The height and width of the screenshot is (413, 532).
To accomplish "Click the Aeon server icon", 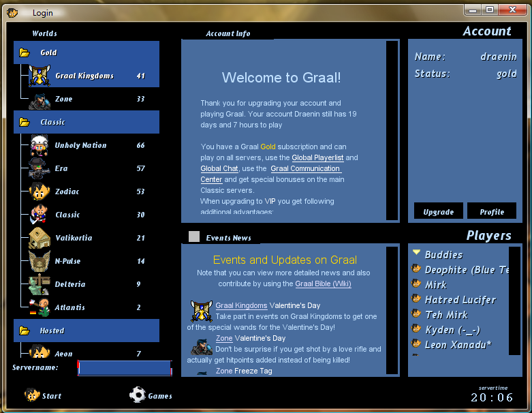I will tap(40, 352).
